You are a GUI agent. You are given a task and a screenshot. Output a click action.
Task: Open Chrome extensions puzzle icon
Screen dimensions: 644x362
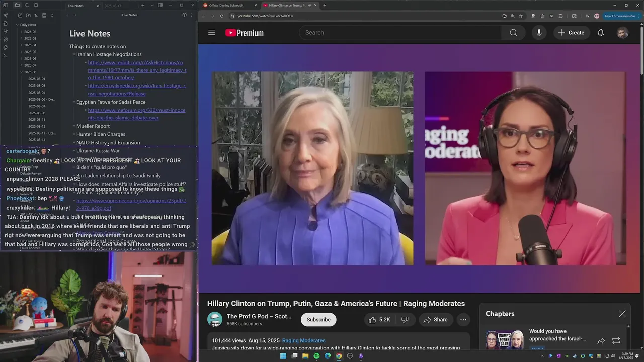click(x=560, y=16)
